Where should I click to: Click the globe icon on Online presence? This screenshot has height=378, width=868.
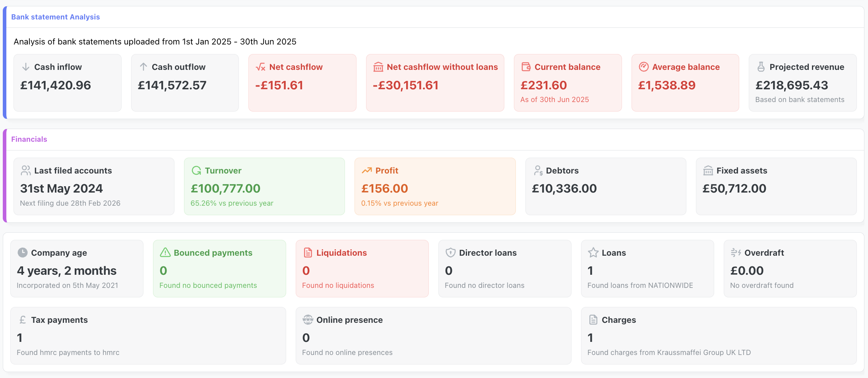click(307, 320)
